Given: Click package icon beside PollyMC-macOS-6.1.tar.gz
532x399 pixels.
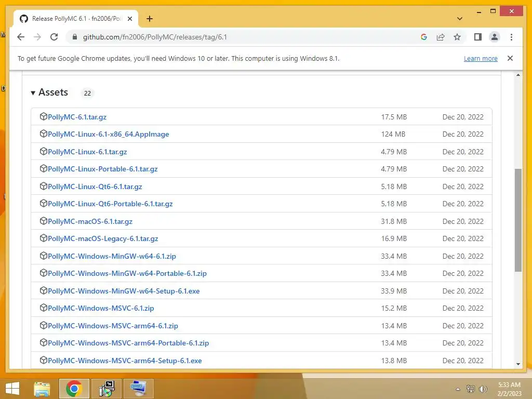Looking at the screenshot, I should pyautogui.click(x=44, y=221).
